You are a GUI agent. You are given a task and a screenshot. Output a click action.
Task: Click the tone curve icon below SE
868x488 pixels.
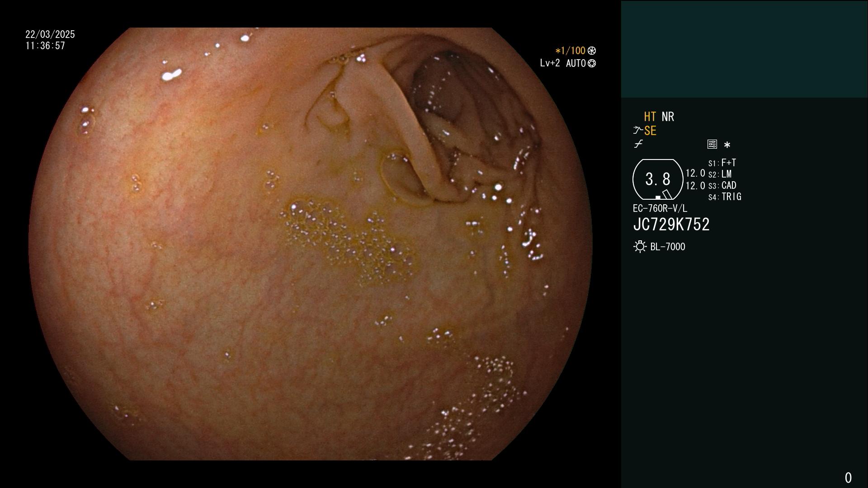pos(638,144)
